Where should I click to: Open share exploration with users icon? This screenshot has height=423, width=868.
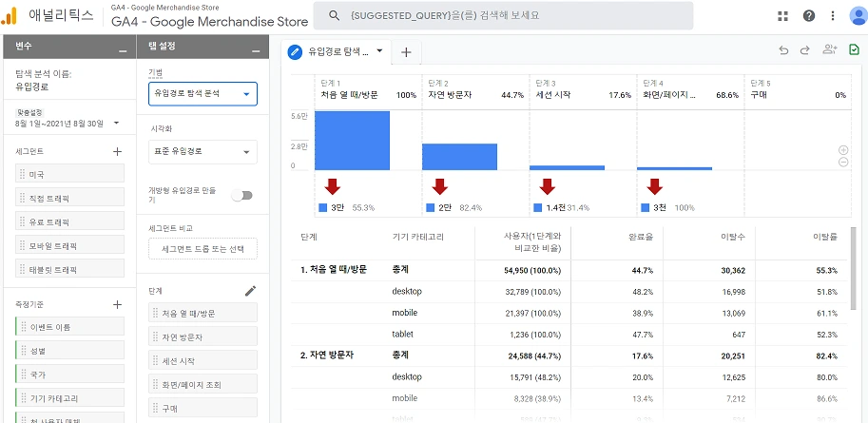(829, 49)
